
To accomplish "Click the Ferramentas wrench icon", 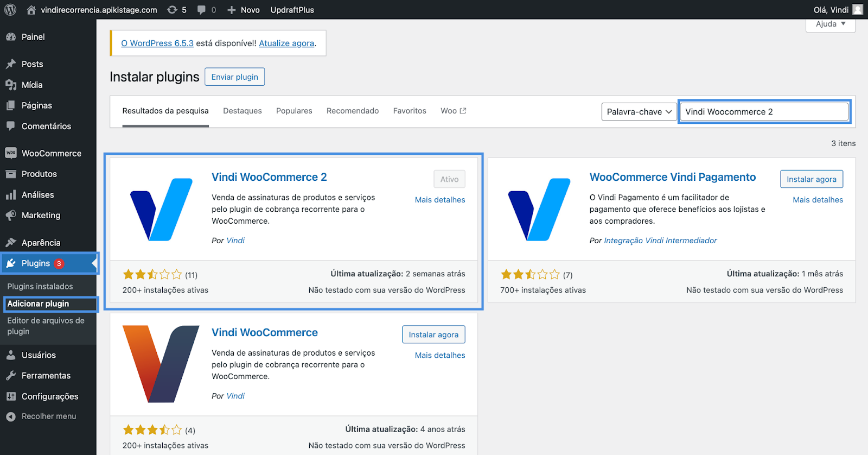I will point(11,376).
